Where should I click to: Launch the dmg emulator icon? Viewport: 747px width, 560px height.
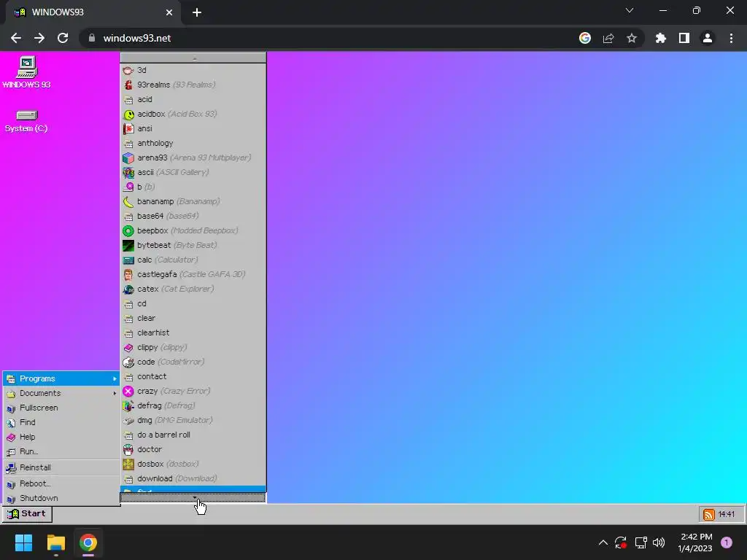coord(128,421)
